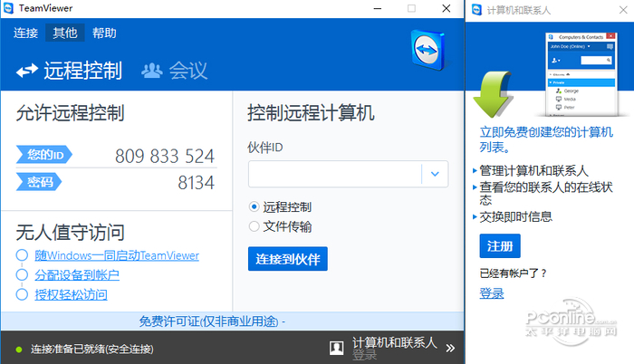Open the 授权轻松访问 link
Viewport: 634px width, 364px height.
pyautogui.click(x=72, y=294)
